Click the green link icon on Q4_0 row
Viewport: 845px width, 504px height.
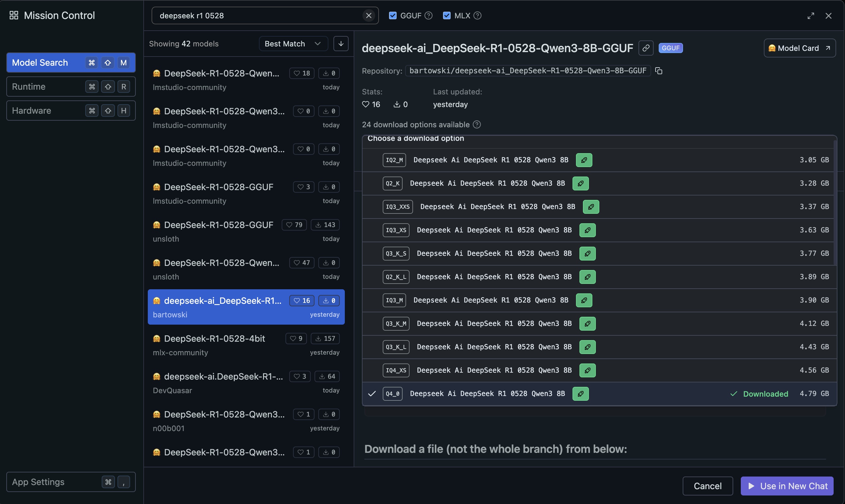(580, 394)
